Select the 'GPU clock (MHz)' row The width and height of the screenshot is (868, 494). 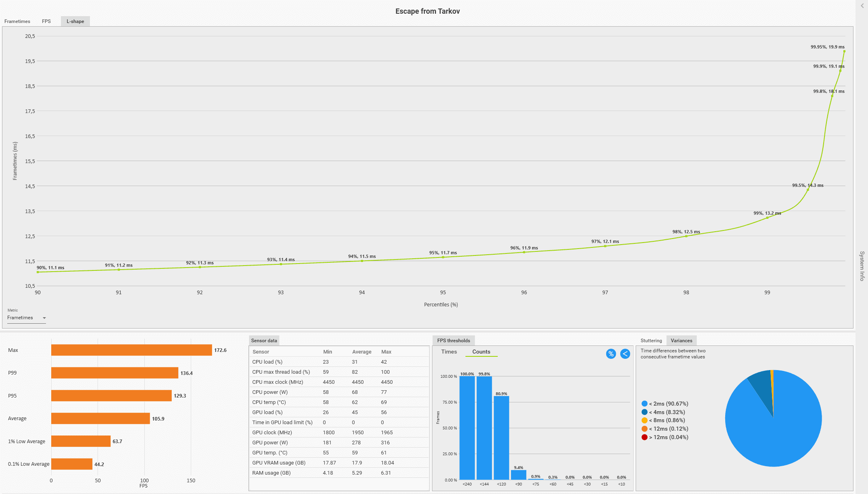(339, 433)
